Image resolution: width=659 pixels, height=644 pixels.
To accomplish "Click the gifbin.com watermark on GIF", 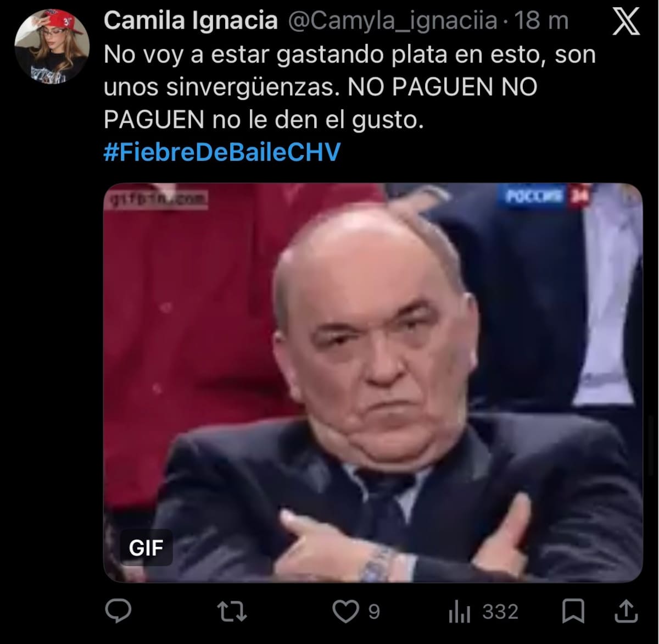I will (158, 199).
